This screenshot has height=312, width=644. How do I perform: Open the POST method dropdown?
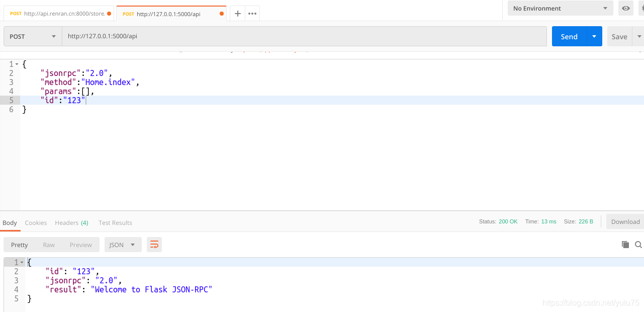pos(32,36)
